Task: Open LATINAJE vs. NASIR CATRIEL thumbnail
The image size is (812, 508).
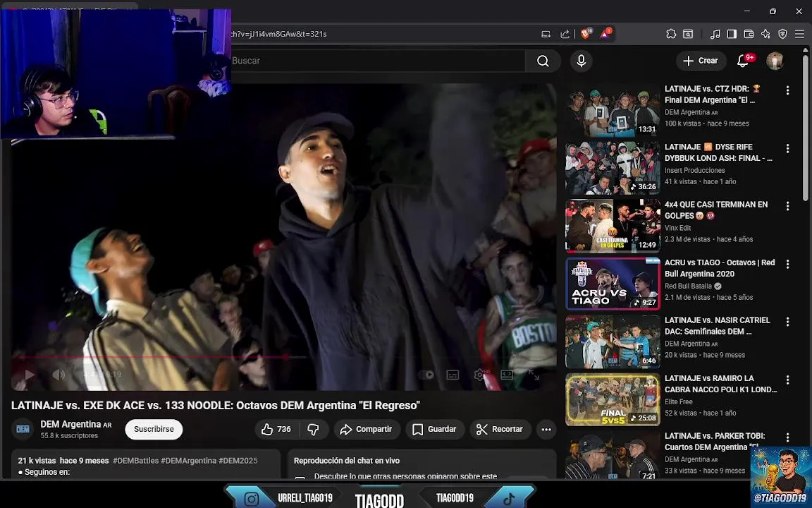Action: pyautogui.click(x=613, y=341)
